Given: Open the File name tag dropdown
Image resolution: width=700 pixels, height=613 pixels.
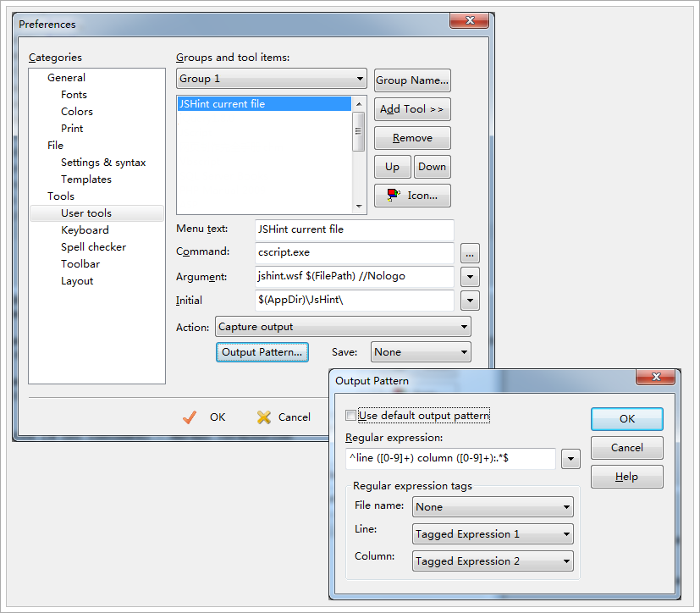Looking at the screenshot, I should (493, 506).
